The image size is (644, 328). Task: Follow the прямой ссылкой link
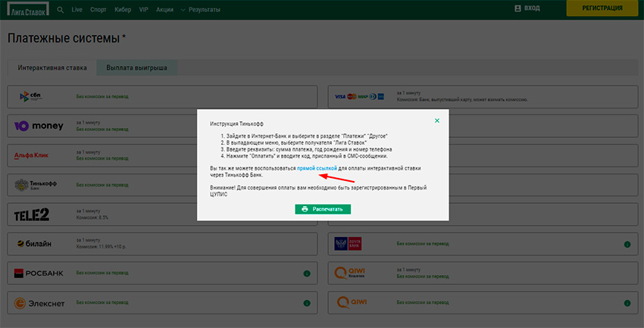(x=317, y=168)
